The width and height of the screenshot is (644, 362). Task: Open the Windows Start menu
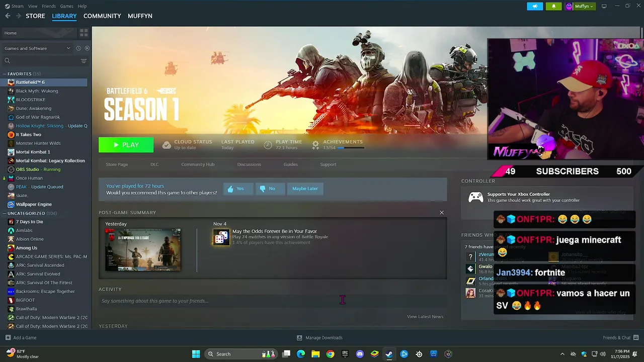click(196, 354)
